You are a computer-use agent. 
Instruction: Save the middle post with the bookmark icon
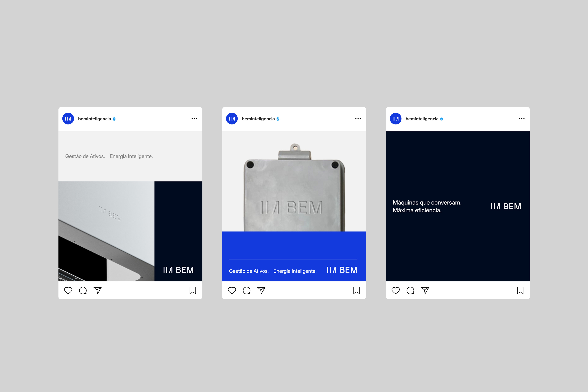[356, 290]
